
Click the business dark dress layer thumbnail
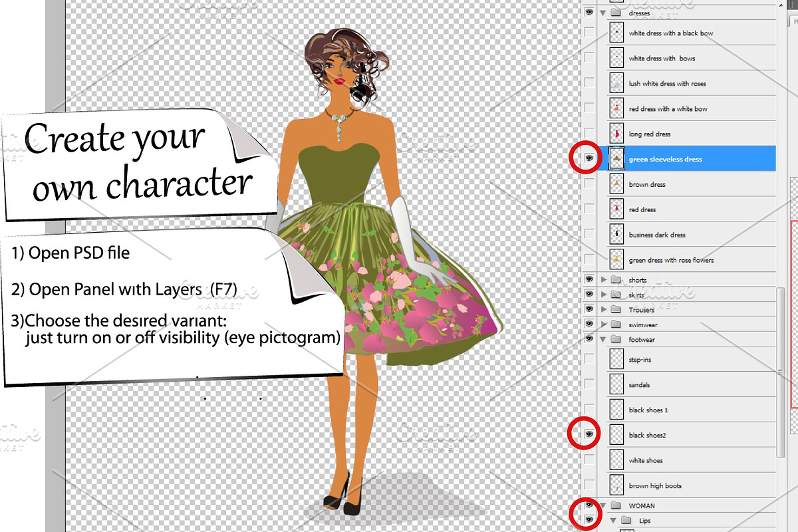(x=617, y=235)
